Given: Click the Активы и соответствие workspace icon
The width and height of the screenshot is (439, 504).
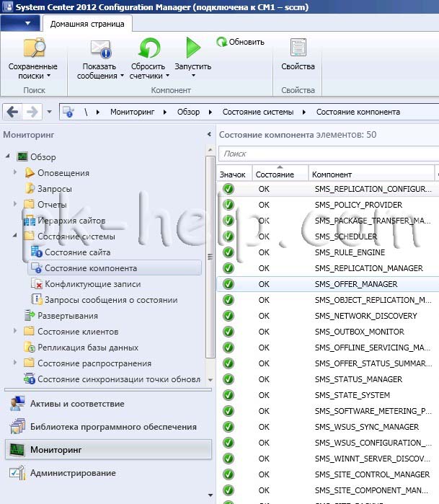Looking at the screenshot, I should point(17,404).
